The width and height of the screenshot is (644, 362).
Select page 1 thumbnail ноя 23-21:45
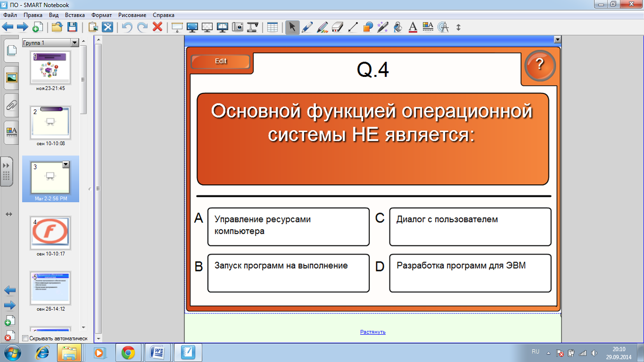pyautogui.click(x=50, y=68)
